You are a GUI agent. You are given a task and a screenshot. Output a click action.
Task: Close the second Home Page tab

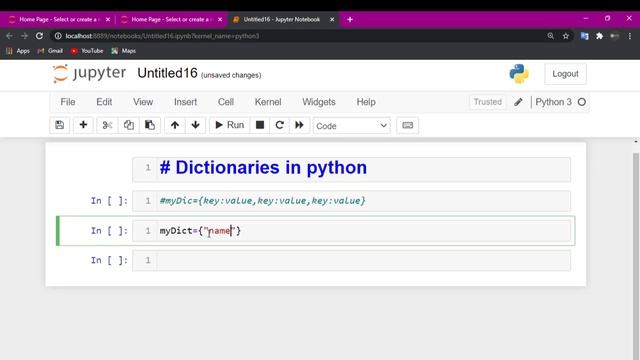point(220,19)
